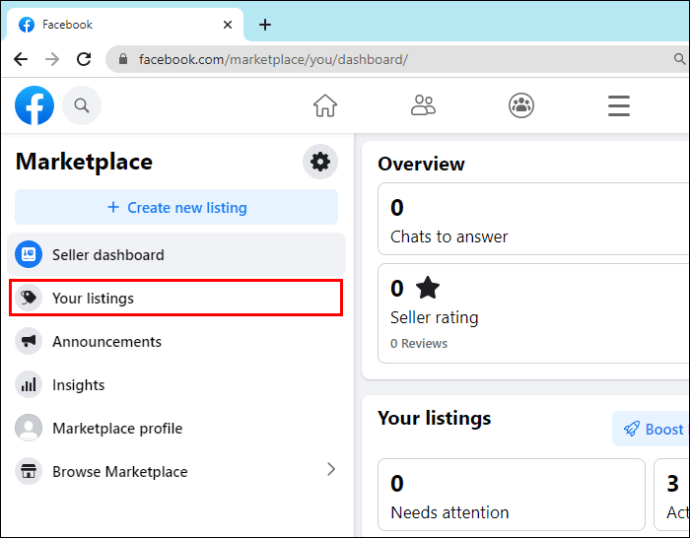The width and height of the screenshot is (690, 538).
Task: Open Marketplace profile in sidebar
Action: click(x=176, y=428)
